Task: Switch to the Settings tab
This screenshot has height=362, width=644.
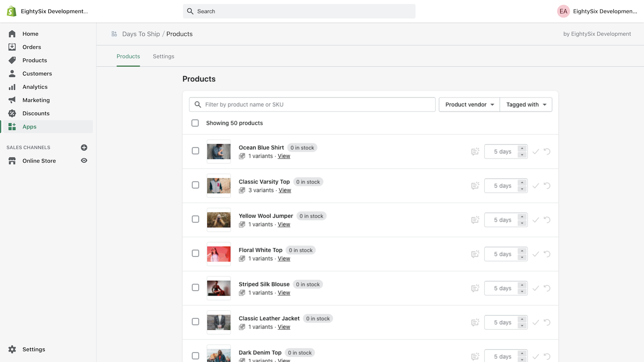Action: click(163, 56)
